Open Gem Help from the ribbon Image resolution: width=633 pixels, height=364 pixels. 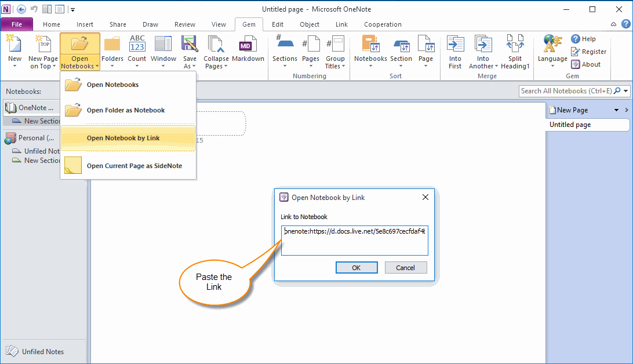tap(583, 39)
